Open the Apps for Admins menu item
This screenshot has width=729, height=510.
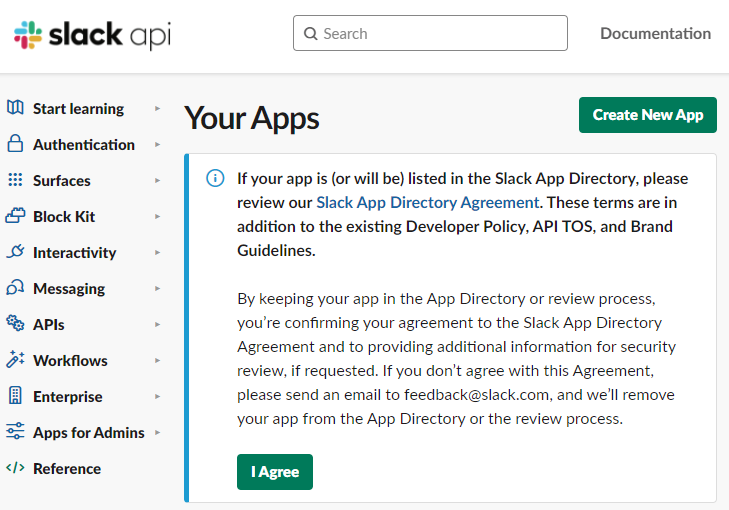click(89, 433)
